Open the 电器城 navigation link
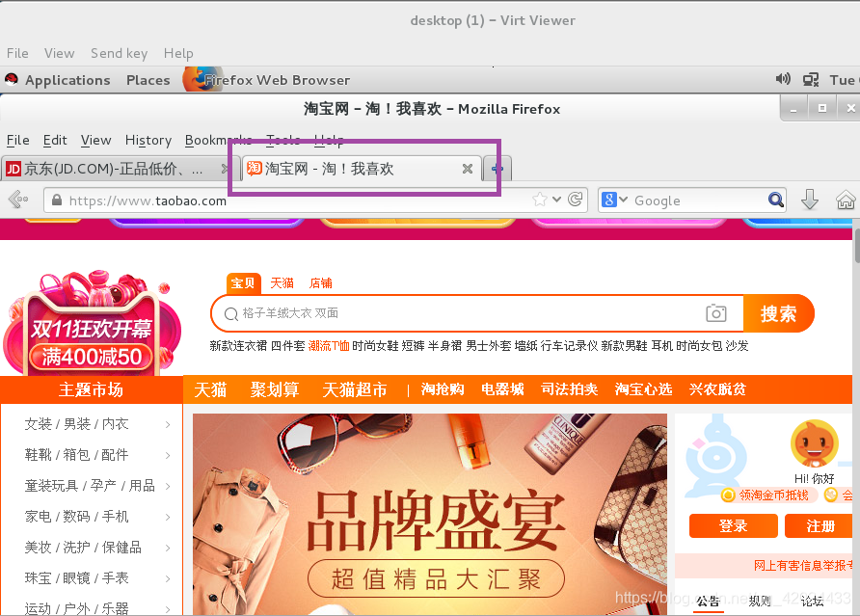Screen dimensions: 860x616 [502, 388]
